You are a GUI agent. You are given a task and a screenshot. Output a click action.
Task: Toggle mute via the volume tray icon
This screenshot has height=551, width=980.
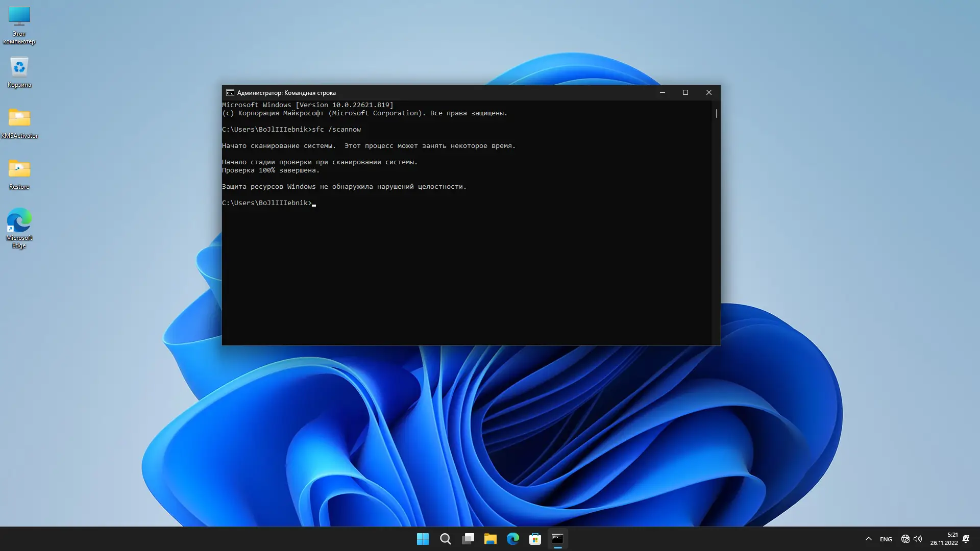918,539
